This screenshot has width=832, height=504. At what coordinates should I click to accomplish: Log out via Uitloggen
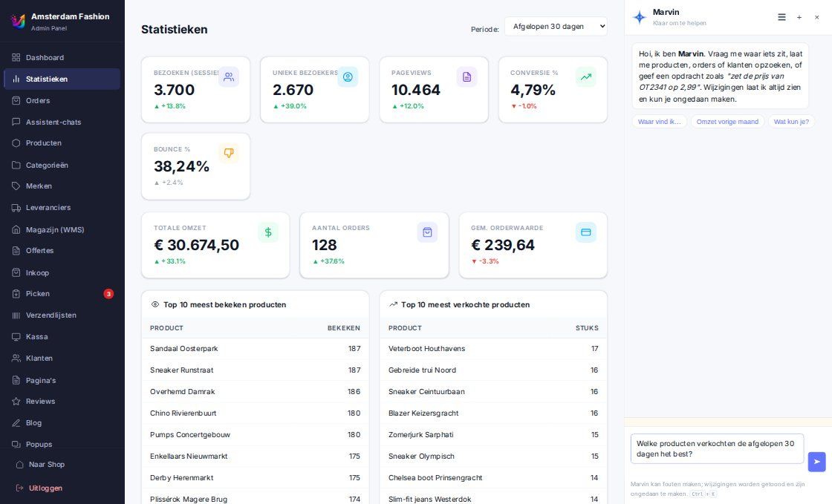tap(62, 488)
